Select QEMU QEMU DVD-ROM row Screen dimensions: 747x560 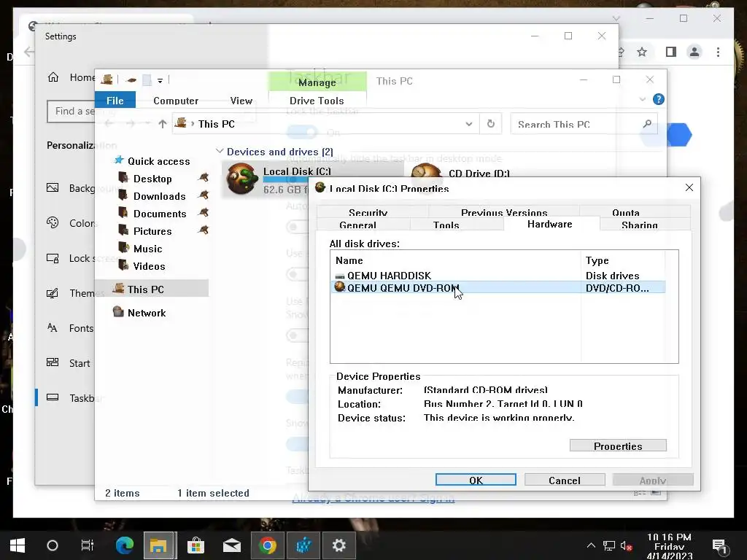[x=498, y=287]
